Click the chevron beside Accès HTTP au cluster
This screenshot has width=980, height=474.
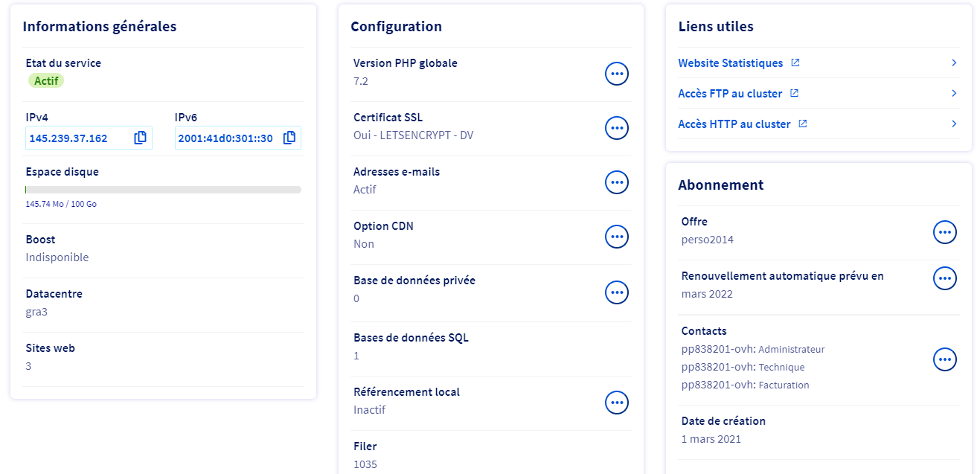[x=953, y=124]
